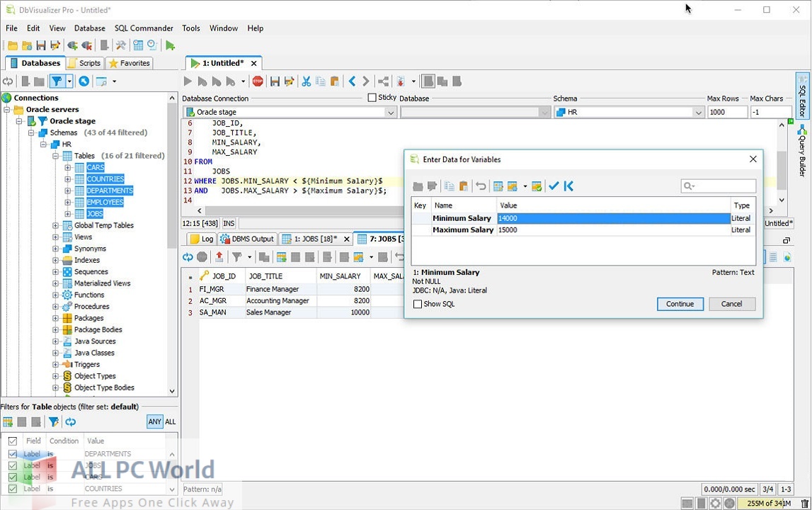This screenshot has height=510, width=812.
Task: Click the Next arrow in SQL editor toolbar
Action: 365,81
